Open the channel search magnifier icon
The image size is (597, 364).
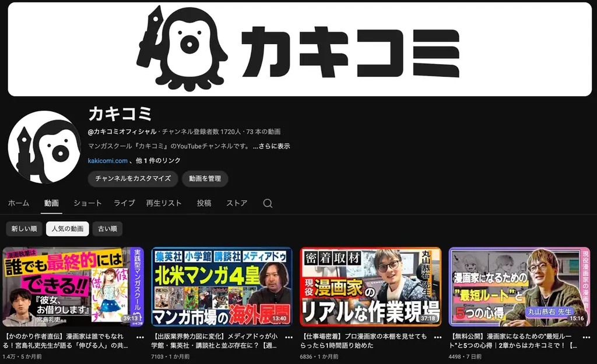(268, 203)
